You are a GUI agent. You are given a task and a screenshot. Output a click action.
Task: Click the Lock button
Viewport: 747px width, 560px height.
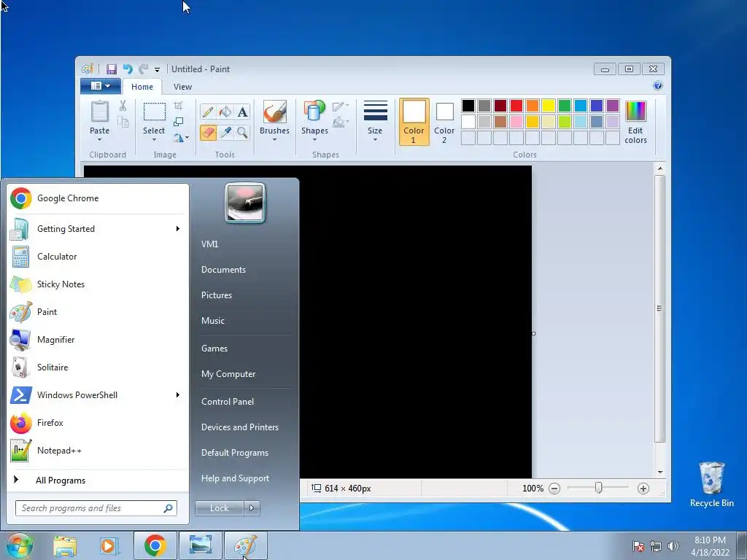point(219,508)
